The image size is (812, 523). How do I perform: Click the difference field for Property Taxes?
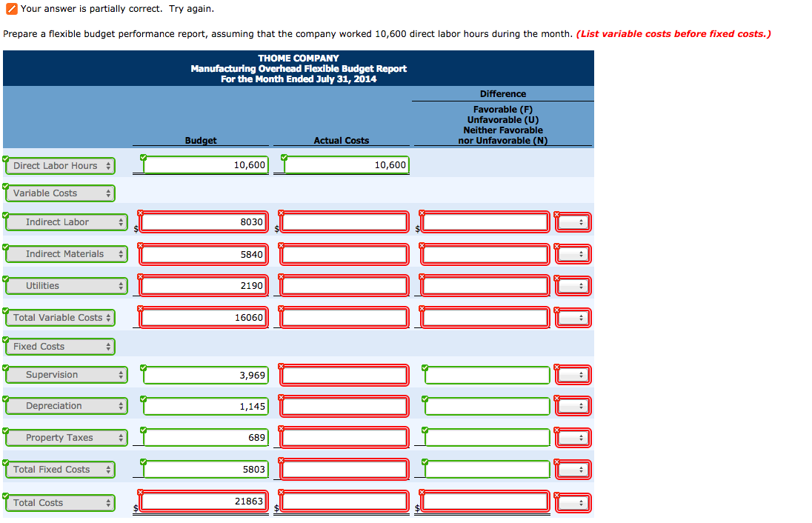485,437
